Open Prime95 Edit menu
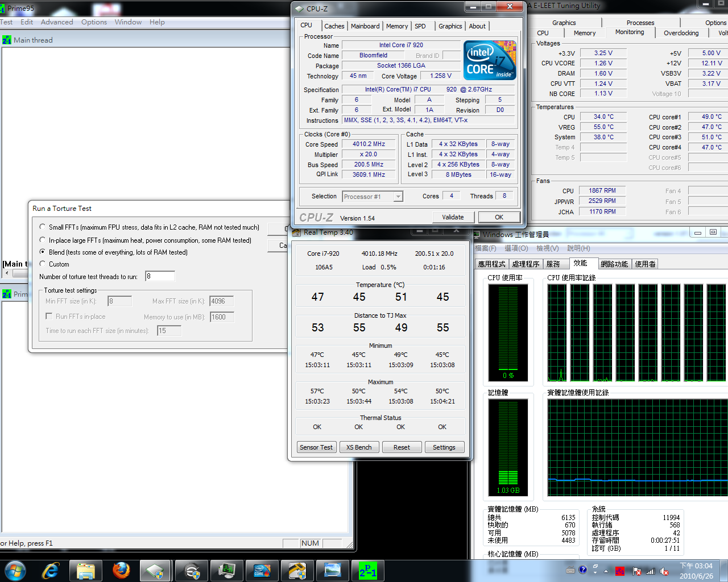Viewport: 728px width, 582px height. (x=27, y=22)
